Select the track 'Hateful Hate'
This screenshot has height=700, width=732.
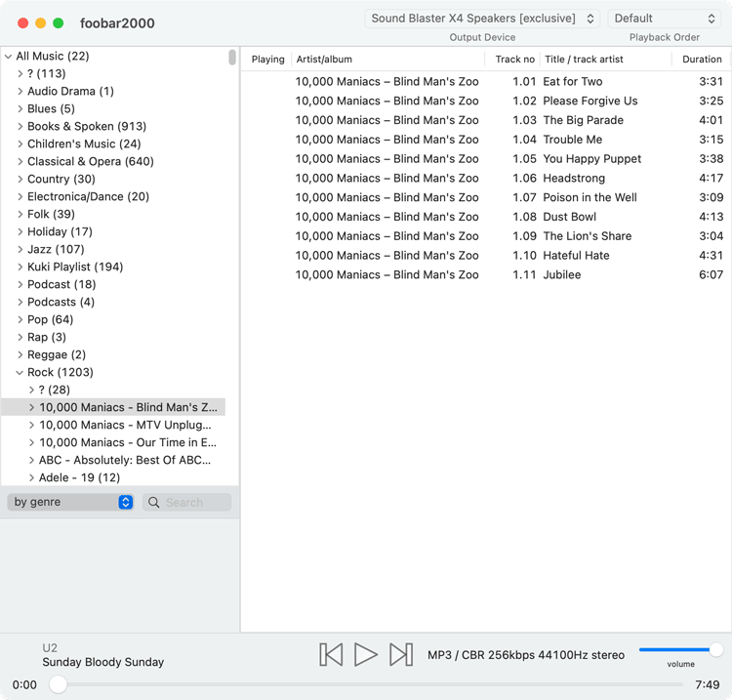point(576,256)
